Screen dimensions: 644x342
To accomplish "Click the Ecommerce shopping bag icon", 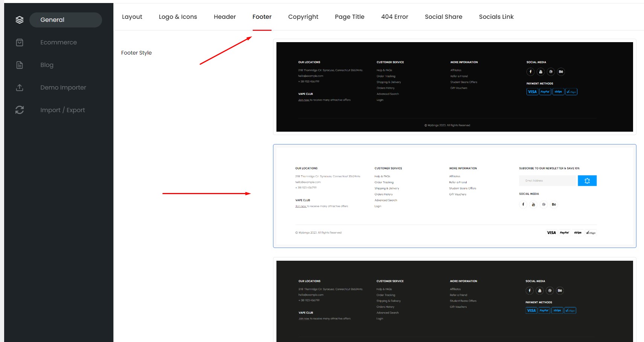I will 20,43.
